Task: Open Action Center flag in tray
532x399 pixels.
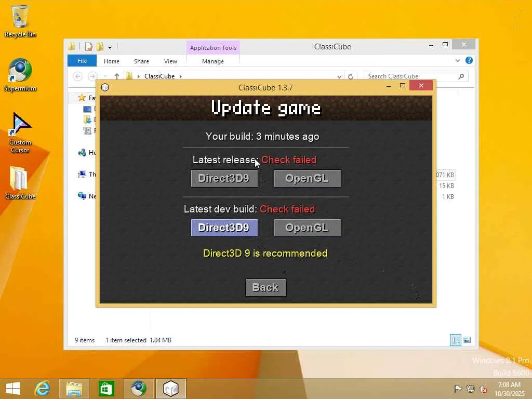Action: pyautogui.click(x=458, y=389)
